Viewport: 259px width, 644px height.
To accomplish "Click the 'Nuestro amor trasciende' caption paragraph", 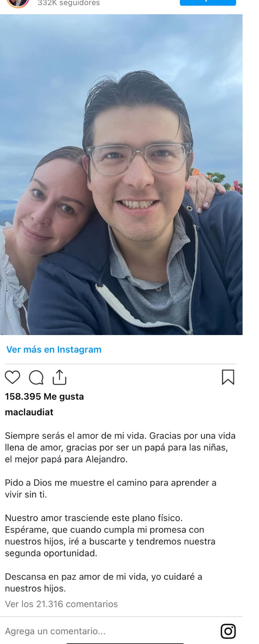I will pos(110,536).
